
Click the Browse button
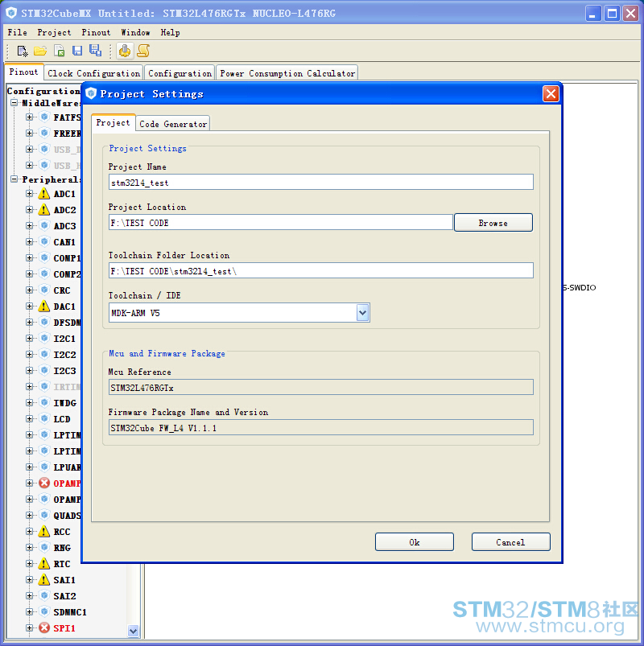point(493,223)
